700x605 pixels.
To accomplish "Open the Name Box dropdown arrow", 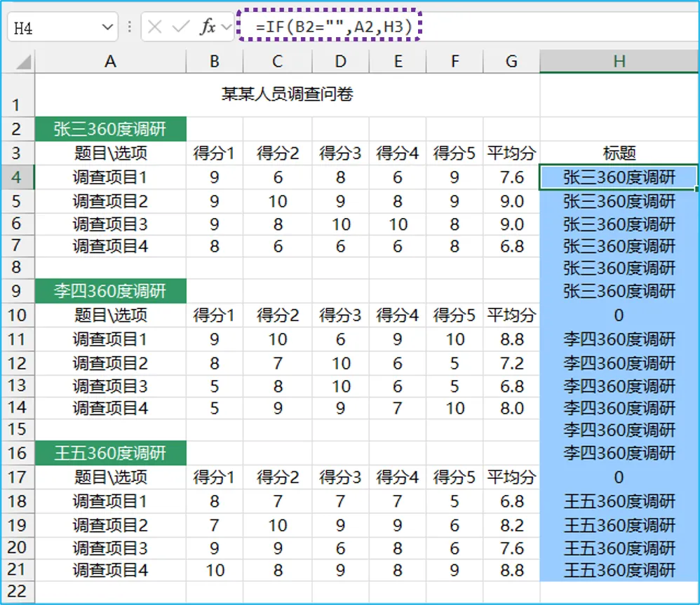I will click(107, 27).
